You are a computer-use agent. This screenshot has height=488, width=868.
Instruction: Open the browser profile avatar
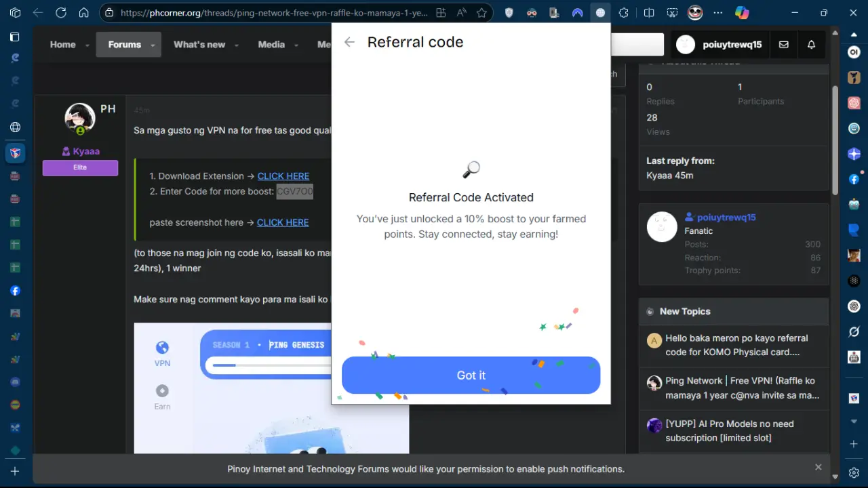pyautogui.click(x=695, y=12)
